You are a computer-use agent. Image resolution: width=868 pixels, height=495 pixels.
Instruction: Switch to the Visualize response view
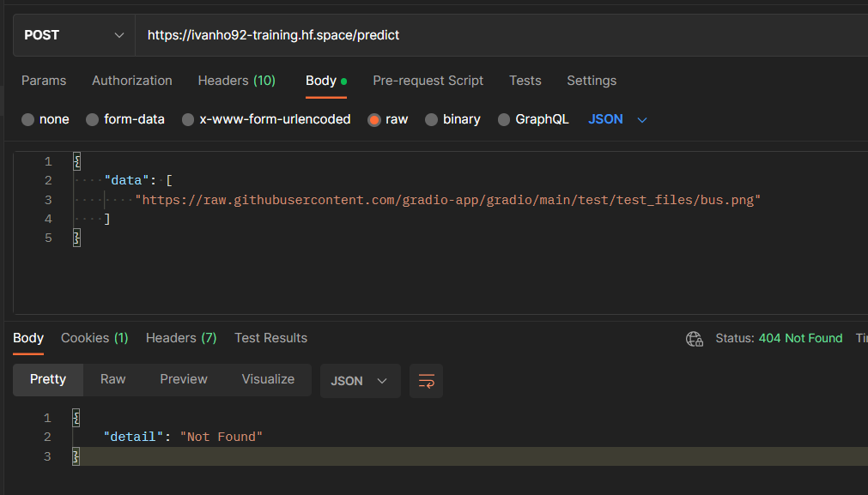coord(268,380)
